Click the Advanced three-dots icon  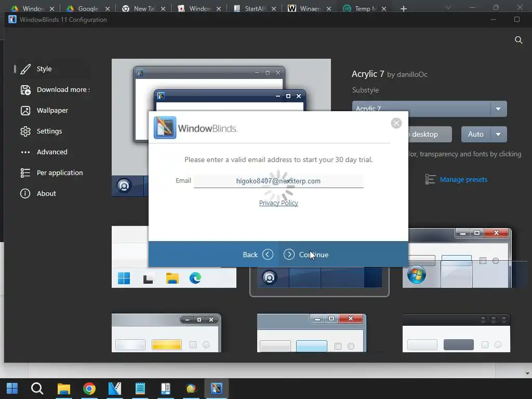coord(25,152)
